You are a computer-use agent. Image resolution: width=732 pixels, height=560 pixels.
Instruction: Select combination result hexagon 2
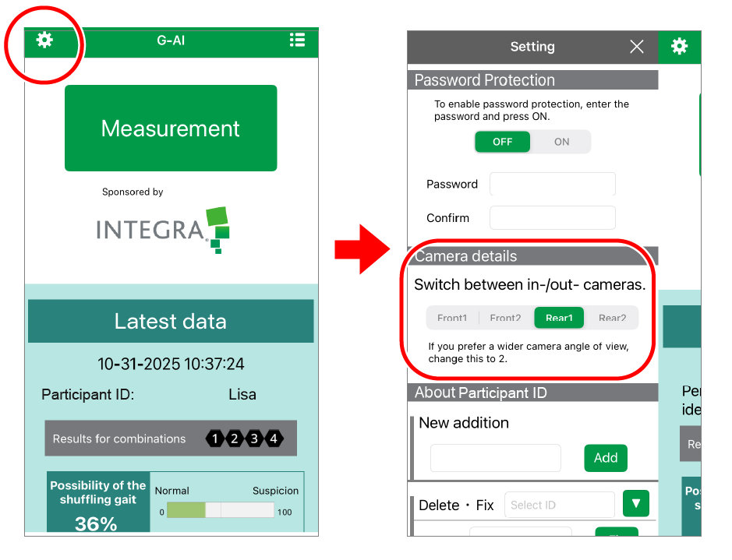pyautogui.click(x=235, y=438)
